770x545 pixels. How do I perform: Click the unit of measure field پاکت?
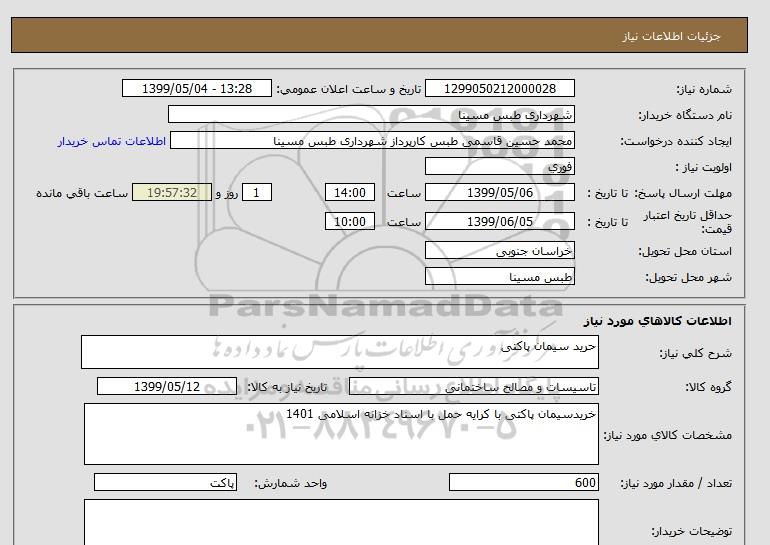point(165,482)
